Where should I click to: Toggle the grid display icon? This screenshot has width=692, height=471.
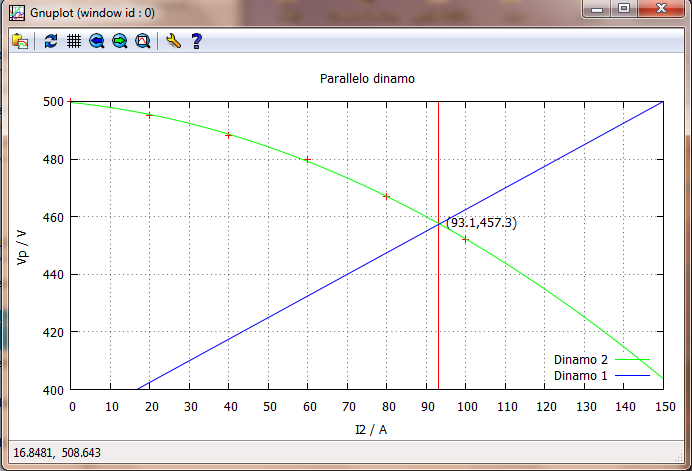(73, 41)
